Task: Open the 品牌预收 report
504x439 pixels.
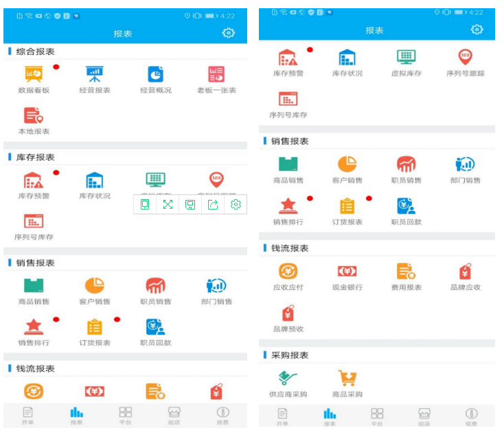Action: coord(288,318)
